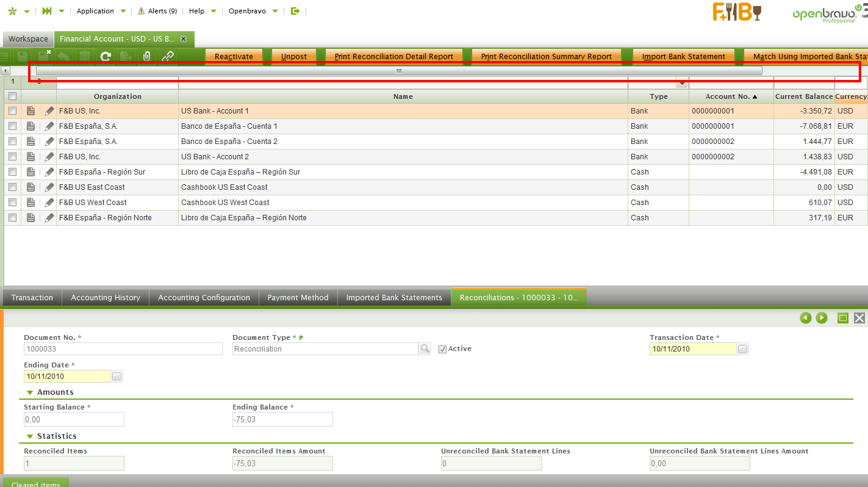Open the Application menu dropdown
This screenshot has height=487, width=868.
coord(101,11)
